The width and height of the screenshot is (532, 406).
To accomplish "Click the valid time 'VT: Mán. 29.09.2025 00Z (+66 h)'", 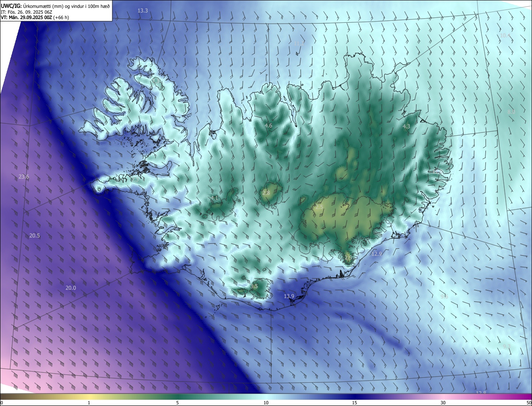I will click(x=35, y=17).
